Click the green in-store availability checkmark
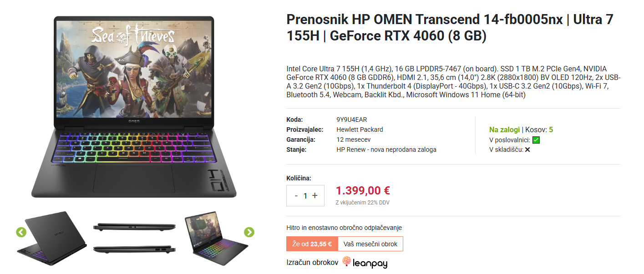The height and width of the screenshot is (274, 644). 536,140
